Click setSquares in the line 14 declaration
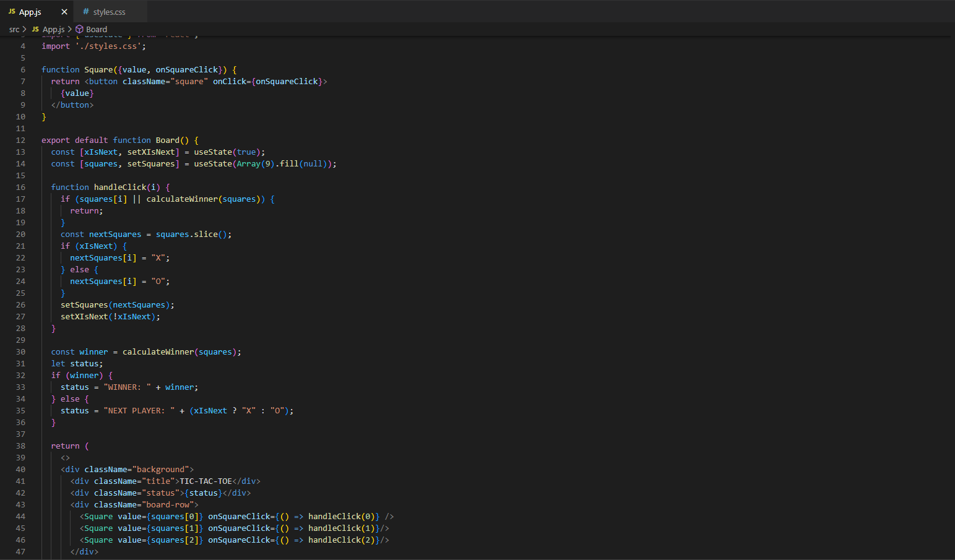Viewport: 955px width, 560px height. 151,164
